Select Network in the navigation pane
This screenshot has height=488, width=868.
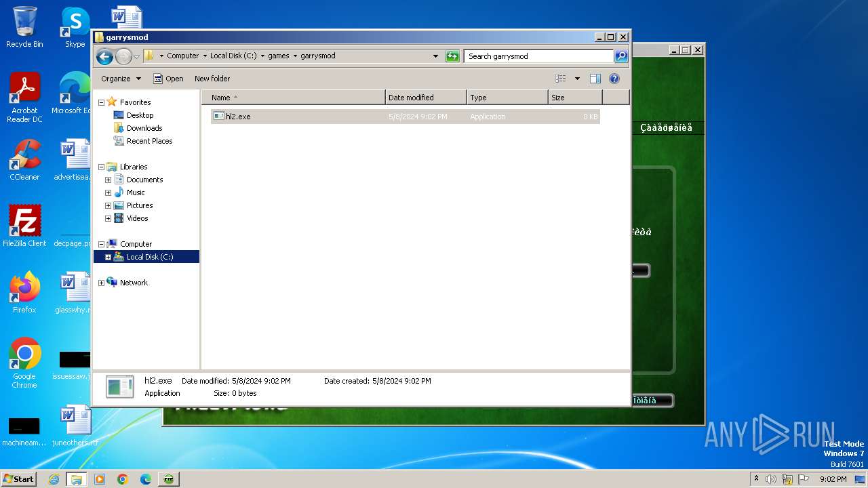(134, 283)
